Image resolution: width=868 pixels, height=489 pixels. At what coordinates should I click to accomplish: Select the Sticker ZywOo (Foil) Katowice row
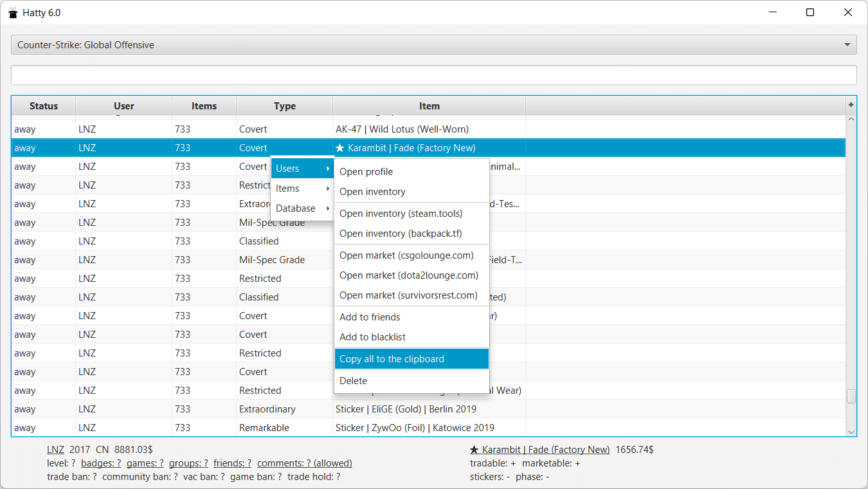[x=415, y=428]
